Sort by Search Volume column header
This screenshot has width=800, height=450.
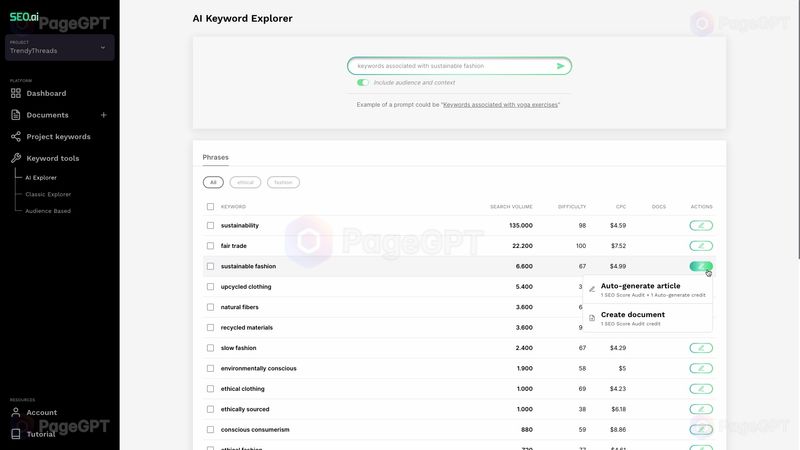[x=511, y=207]
